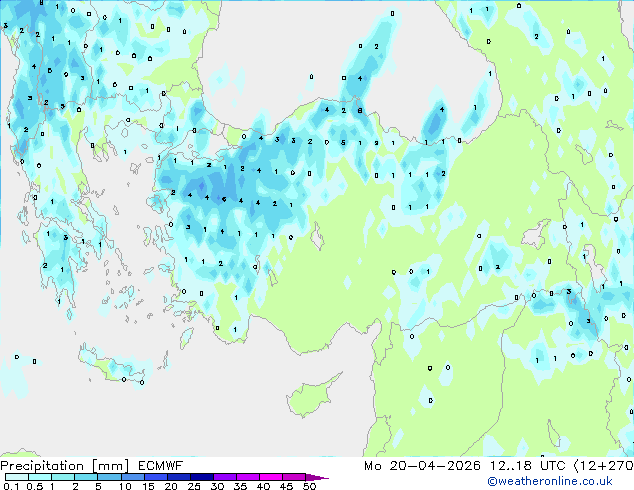This screenshot has width=634, height=490.
Task: Select the 20–25 mm legend swatch
Action: tap(179, 477)
